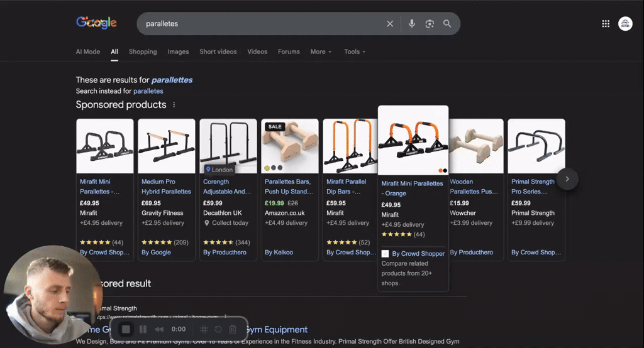Click the By Google link
This screenshot has height=348, width=644.
pyautogui.click(x=156, y=253)
